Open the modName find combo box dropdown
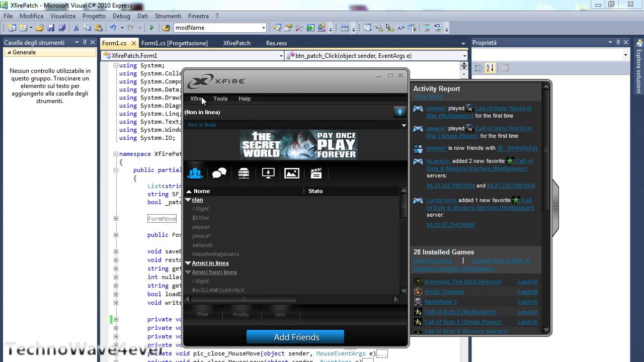This screenshot has height=362, width=644. tap(263, 28)
